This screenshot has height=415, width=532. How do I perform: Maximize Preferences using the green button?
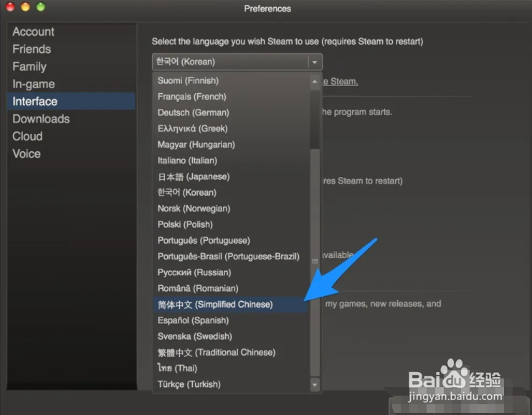point(41,6)
